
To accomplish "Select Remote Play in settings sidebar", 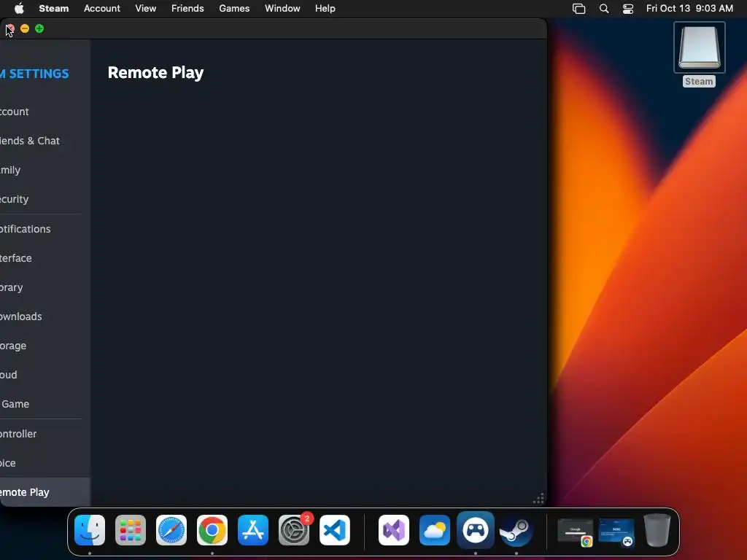I will click(x=44, y=492).
